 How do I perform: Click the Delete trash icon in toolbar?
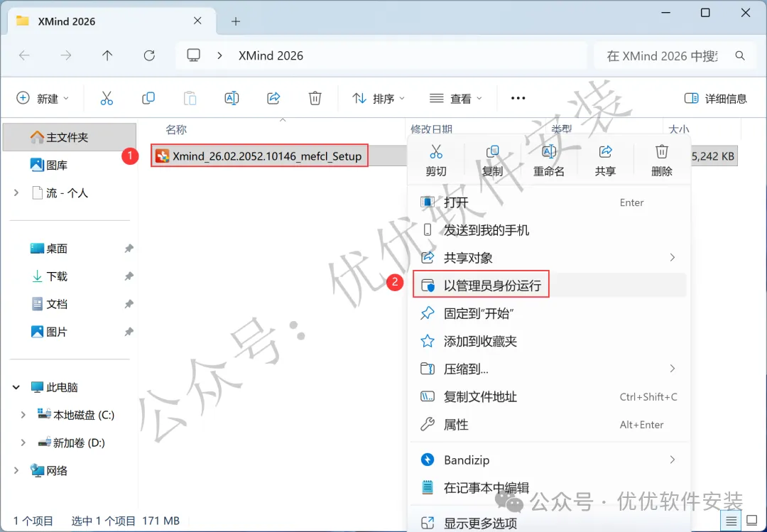point(315,98)
